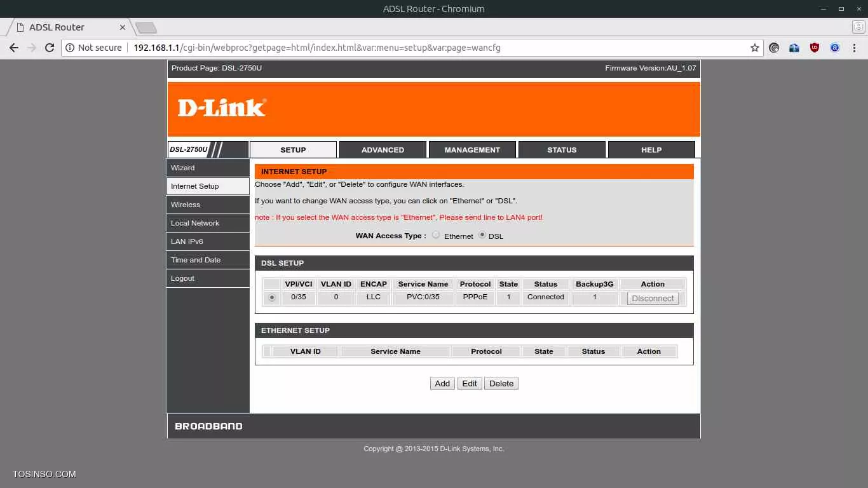Click the Add button
The height and width of the screenshot is (488, 868).
pyautogui.click(x=442, y=384)
